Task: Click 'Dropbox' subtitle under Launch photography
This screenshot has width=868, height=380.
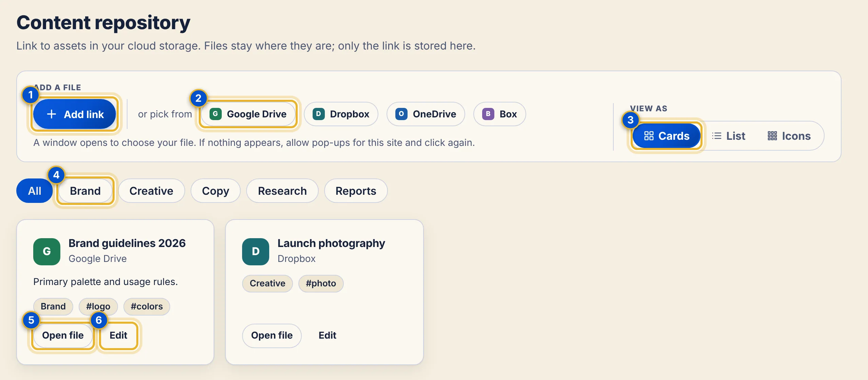Action: click(297, 259)
